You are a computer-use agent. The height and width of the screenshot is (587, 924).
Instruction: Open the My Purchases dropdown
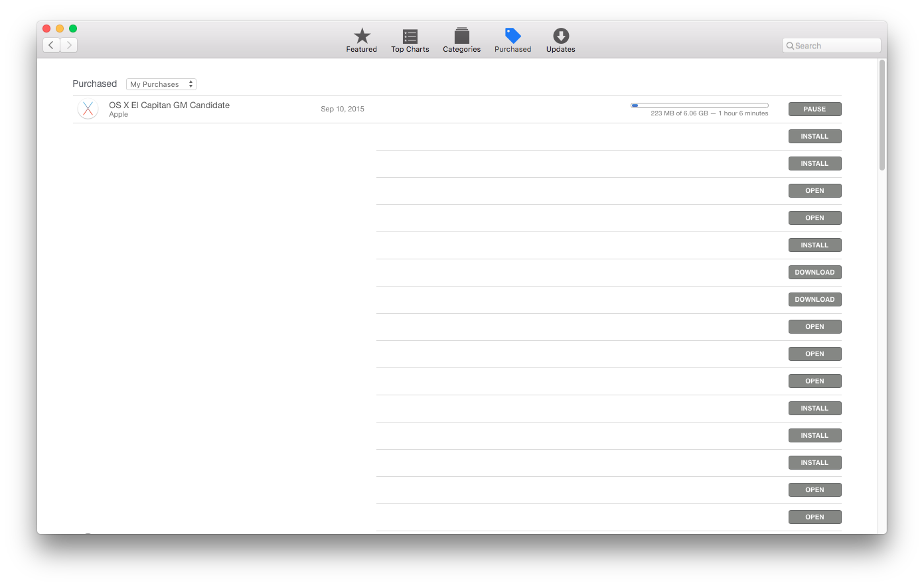161,84
